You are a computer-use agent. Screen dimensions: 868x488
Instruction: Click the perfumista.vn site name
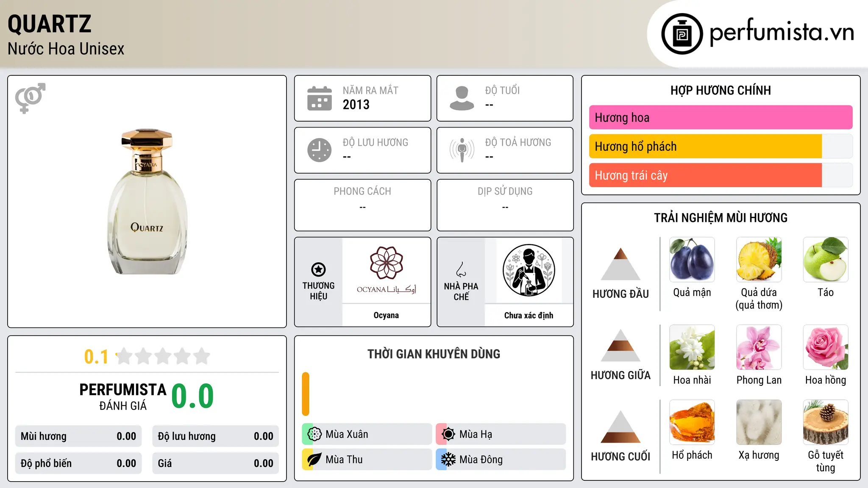782,32
